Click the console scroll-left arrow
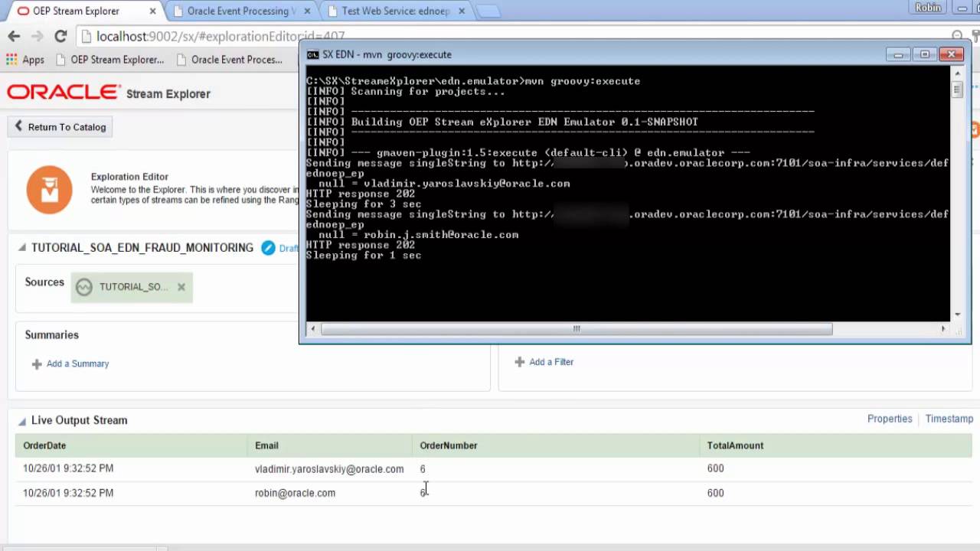 tap(312, 328)
